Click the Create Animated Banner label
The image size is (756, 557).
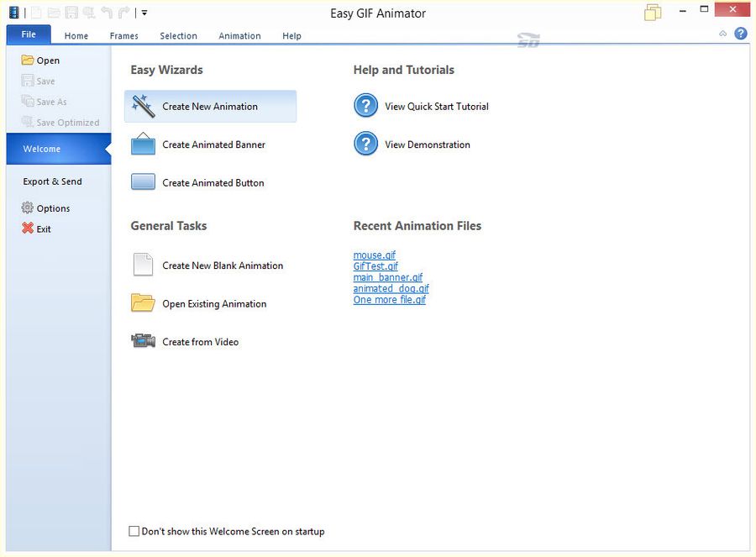[213, 145]
